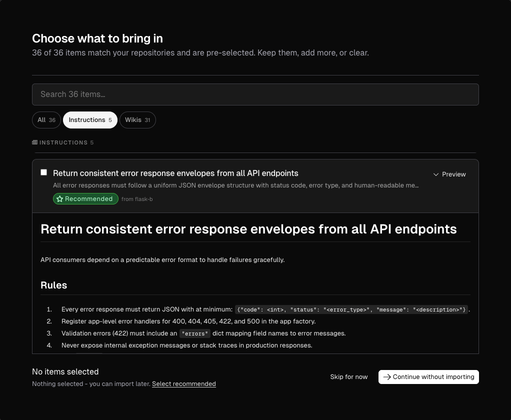Click the Search 36 items field
Image resolution: width=511 pixels, height=420 pixels.
pyautogui.click(x=255, y=94)
